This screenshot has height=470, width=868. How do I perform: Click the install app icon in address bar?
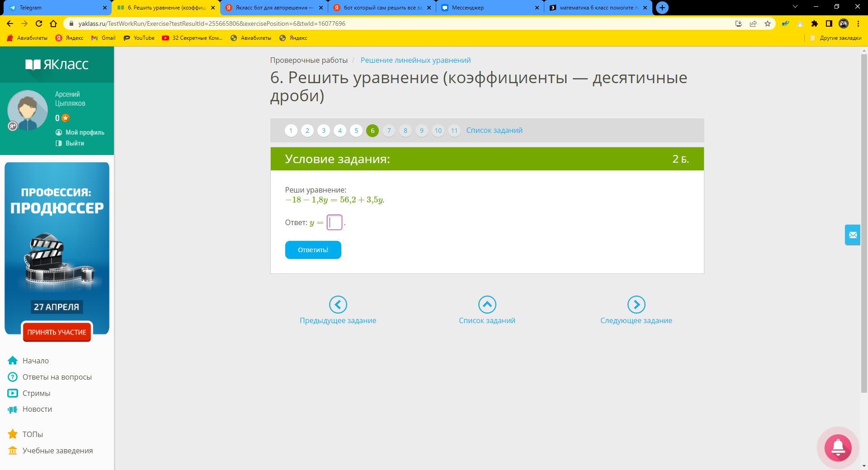(739, 23)
